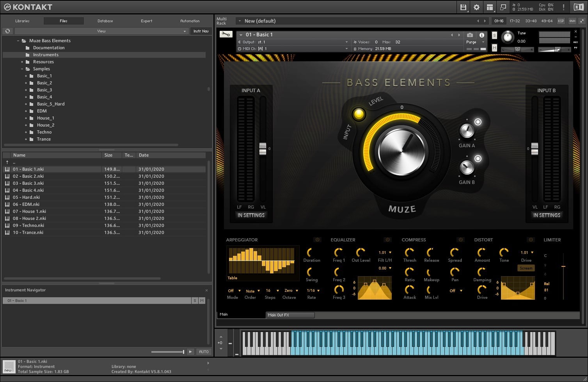Click the KSP button in rack header
The height and width of the screenshot is (382, 588).
(561, 21)
